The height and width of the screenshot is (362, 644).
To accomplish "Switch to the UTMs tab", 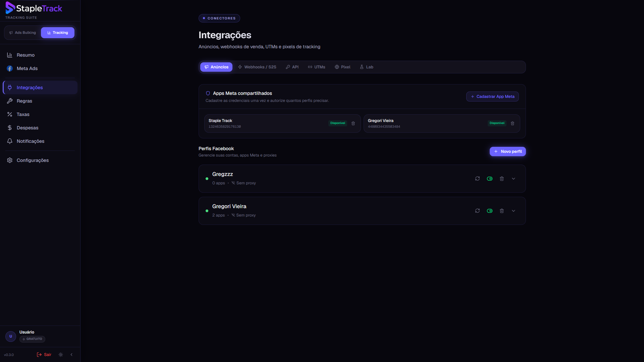I will coord(317,67).
